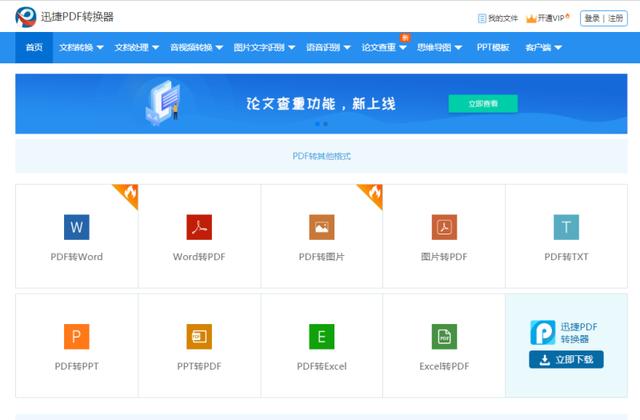Viewport: 640px width, 420px height.
Task: Select the Excel转PDF green file icon
Action: (444, 336)
